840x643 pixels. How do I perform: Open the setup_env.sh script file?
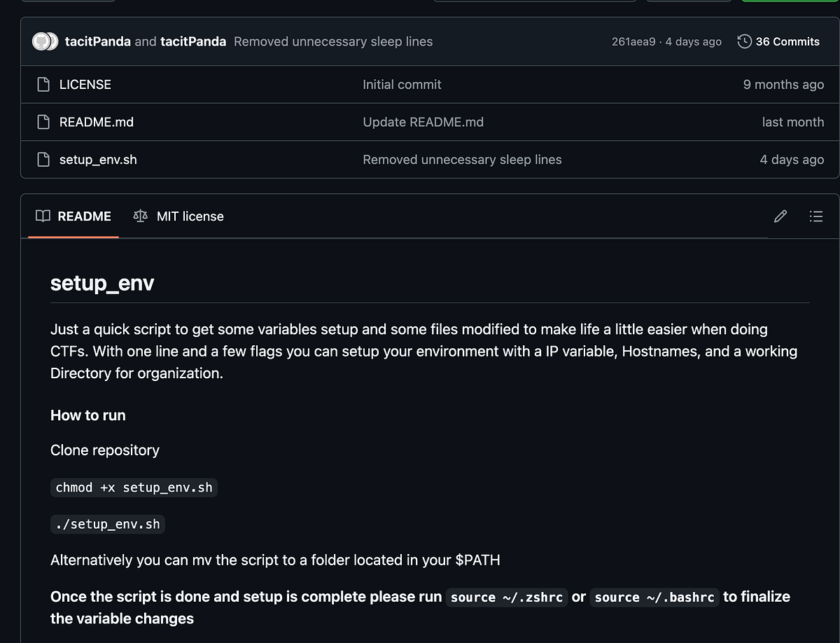coord(98,159)
